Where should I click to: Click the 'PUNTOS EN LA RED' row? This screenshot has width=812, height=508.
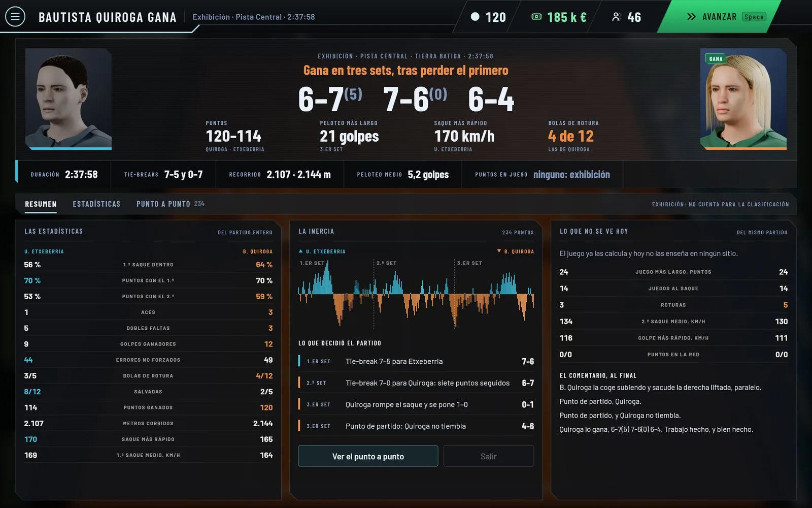coord(673,355)
